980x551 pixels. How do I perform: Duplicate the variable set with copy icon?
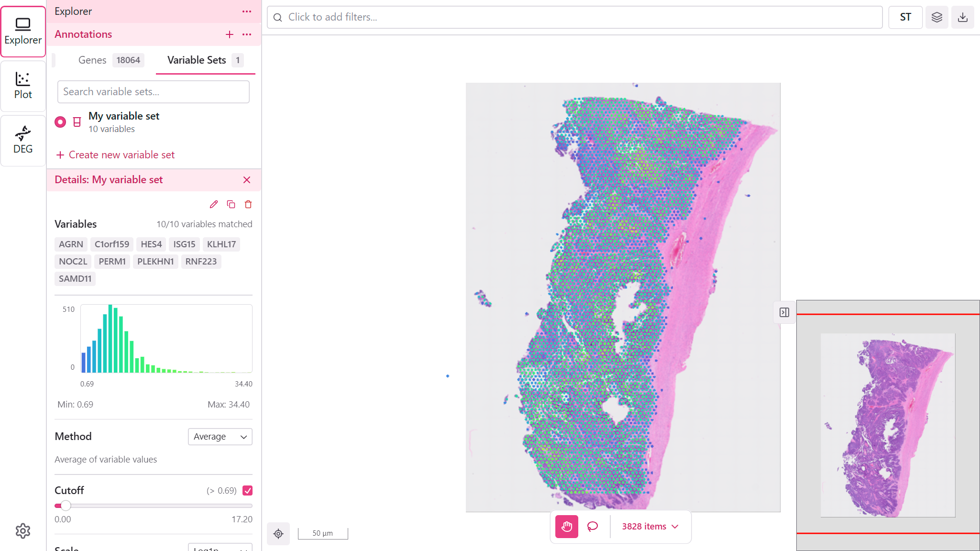pos(231,204)
